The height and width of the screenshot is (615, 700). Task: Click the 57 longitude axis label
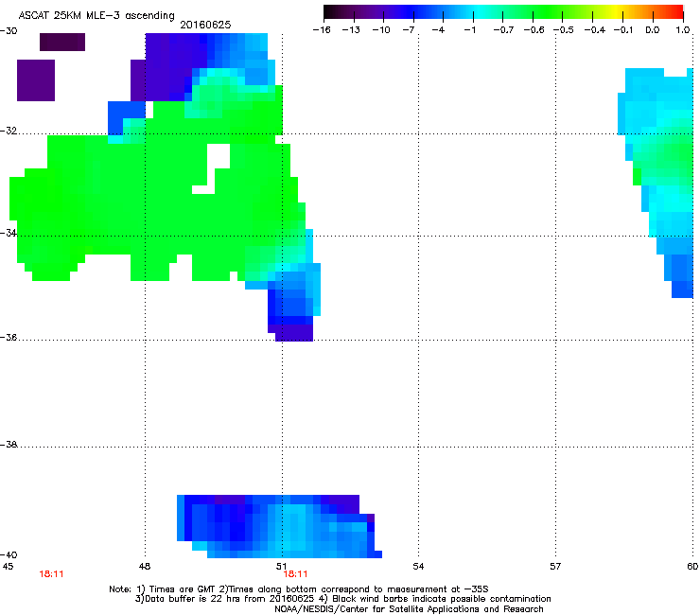555,567
